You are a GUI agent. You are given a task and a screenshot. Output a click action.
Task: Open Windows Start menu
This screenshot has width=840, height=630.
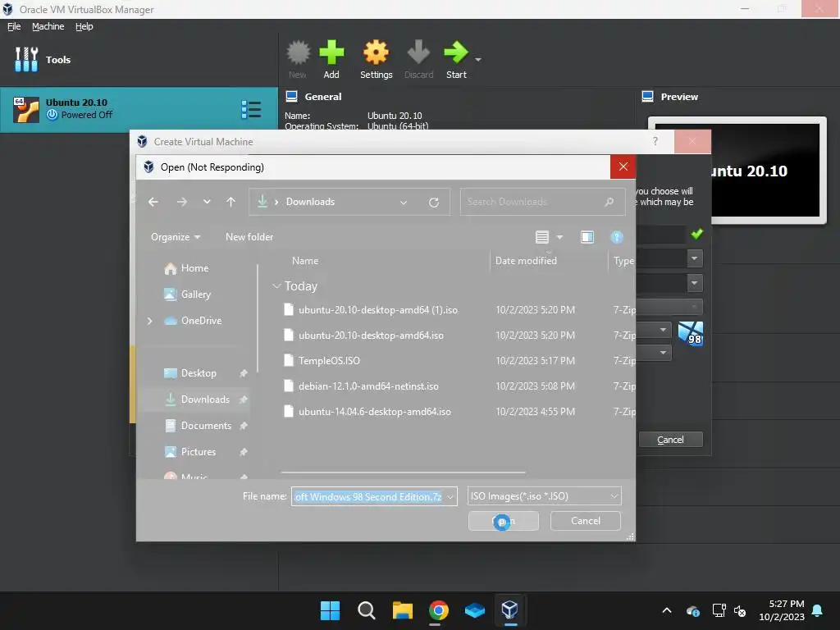coord(330,610)
